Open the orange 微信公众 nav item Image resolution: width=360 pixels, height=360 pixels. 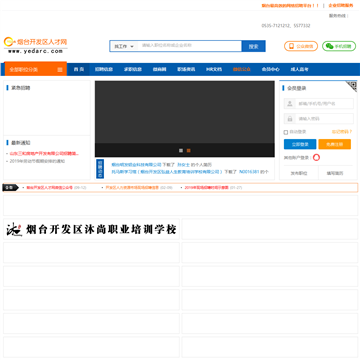[x=242, y=69]
